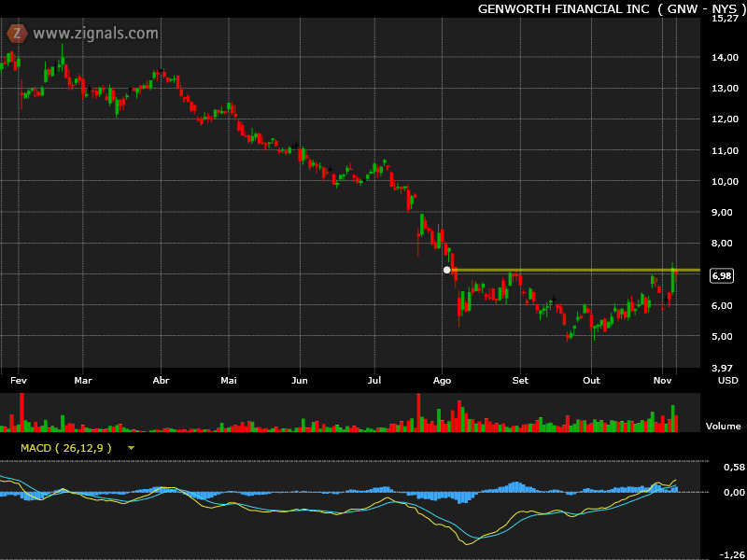This screenshot has height=560, width=747.
Task: Click the 6,98 current price tag
Action: (721, 275)
